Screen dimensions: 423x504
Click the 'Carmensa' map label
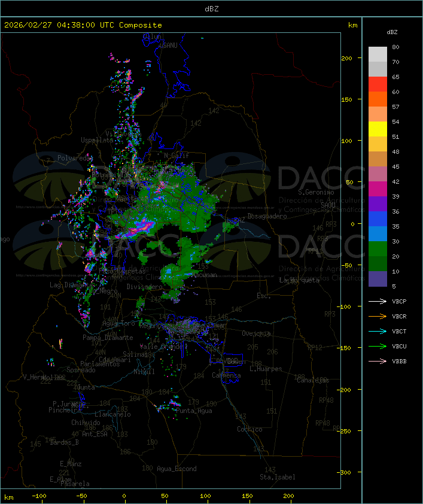pyautogui.click(x=226, y=375)
